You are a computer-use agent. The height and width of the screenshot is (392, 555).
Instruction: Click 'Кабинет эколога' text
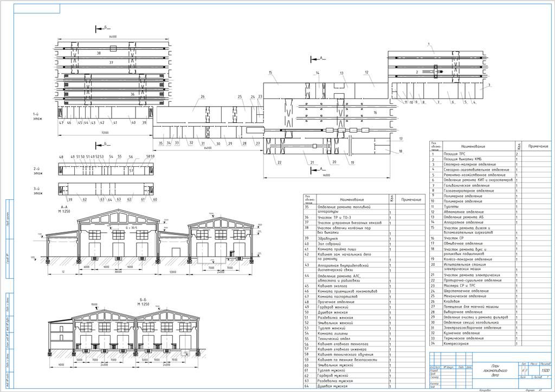tap(332, 286)
